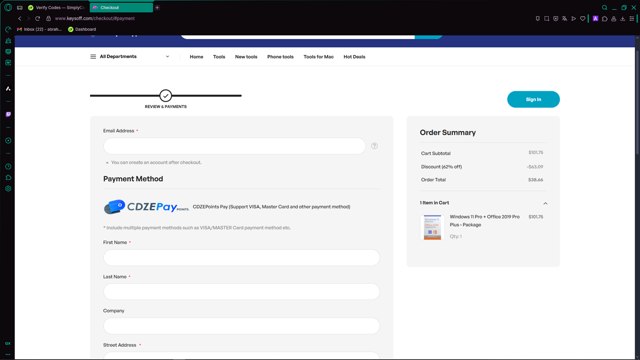Open the extensions cube toolbar icon
This screenshot has height=360, width=640.
(x=604, y=18)
